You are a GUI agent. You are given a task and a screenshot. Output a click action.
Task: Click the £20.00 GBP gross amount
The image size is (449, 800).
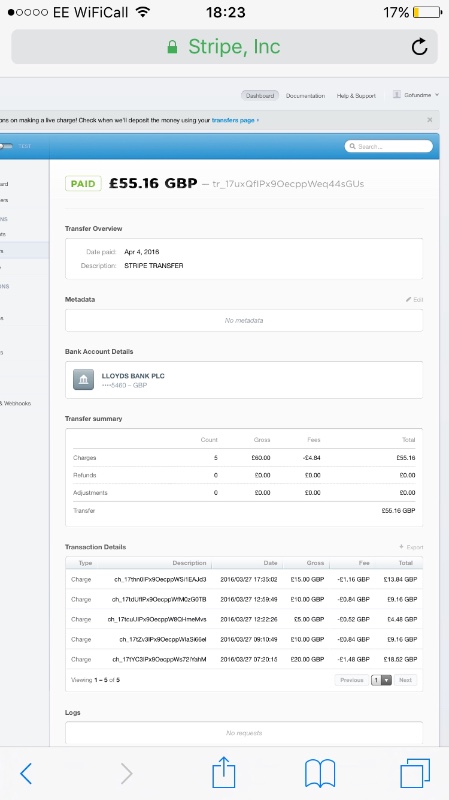(307, 659)
